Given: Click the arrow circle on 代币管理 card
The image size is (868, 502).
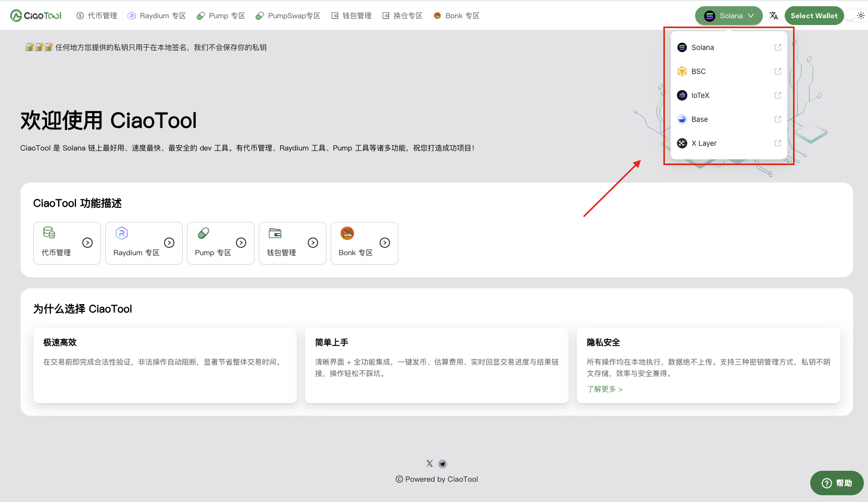Looking at the screenshot, I should [87, 243].
